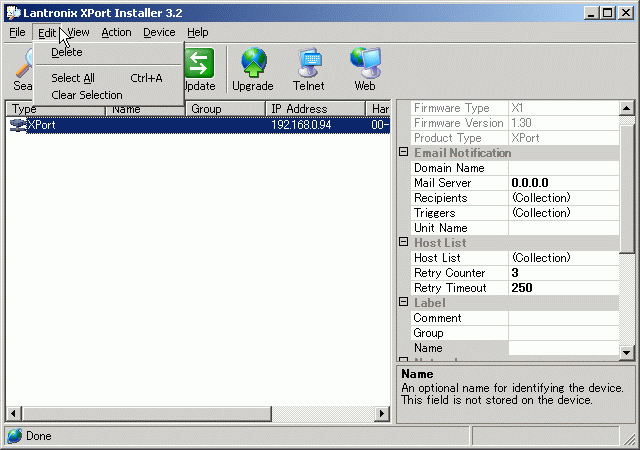Open the File menu
Image resolution: width=640 pixels, height=450 pixels.
tap(17, 32)
